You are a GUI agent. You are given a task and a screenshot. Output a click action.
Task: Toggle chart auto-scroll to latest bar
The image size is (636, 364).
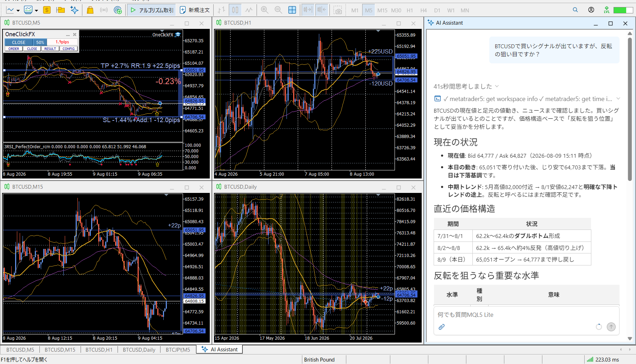(308, 10)
